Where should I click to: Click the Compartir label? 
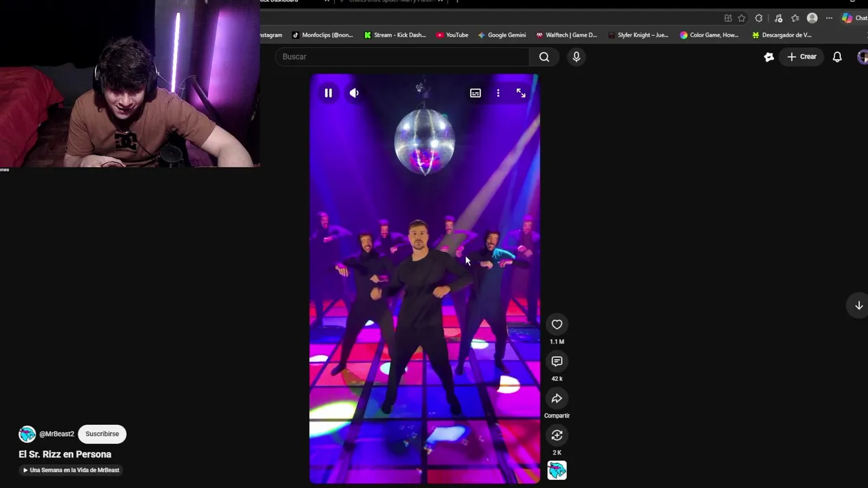[x=557, y=415]
